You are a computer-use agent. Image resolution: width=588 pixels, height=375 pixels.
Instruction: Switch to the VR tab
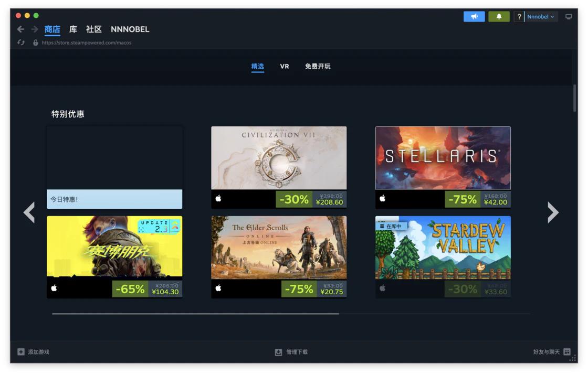(x=285, y=67)
